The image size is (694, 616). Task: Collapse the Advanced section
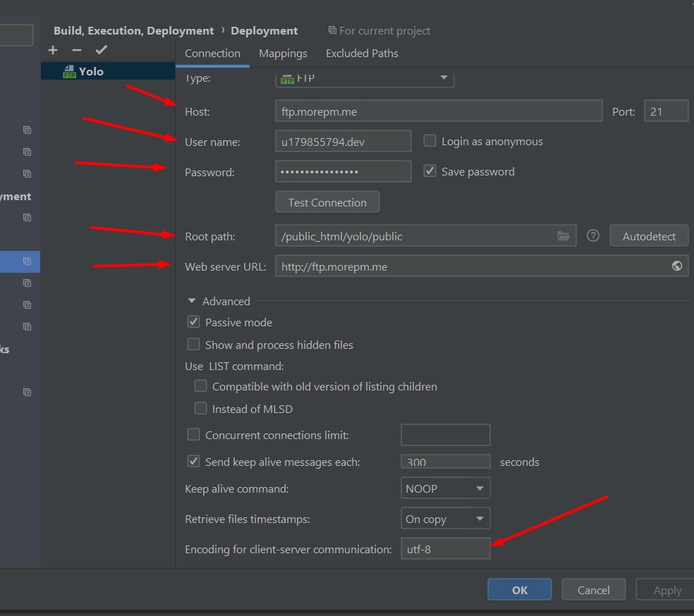pyautogui.click(x=192, y=301)
